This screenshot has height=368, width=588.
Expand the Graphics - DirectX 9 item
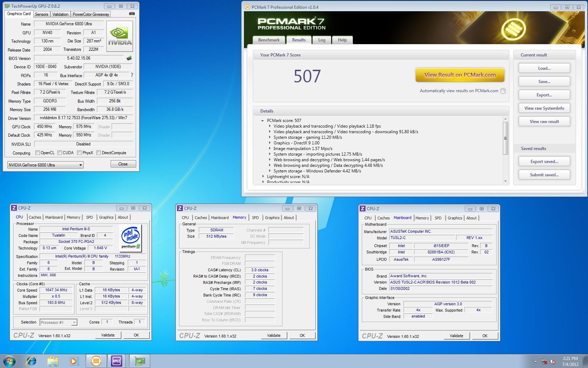pyautogui.click(x=270, y=143)
